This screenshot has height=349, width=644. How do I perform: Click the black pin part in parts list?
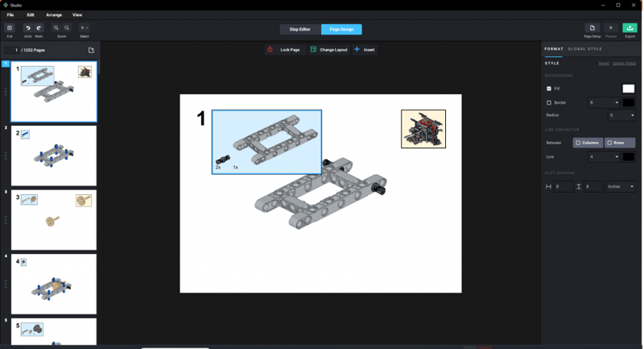click(x=223, y=160)
